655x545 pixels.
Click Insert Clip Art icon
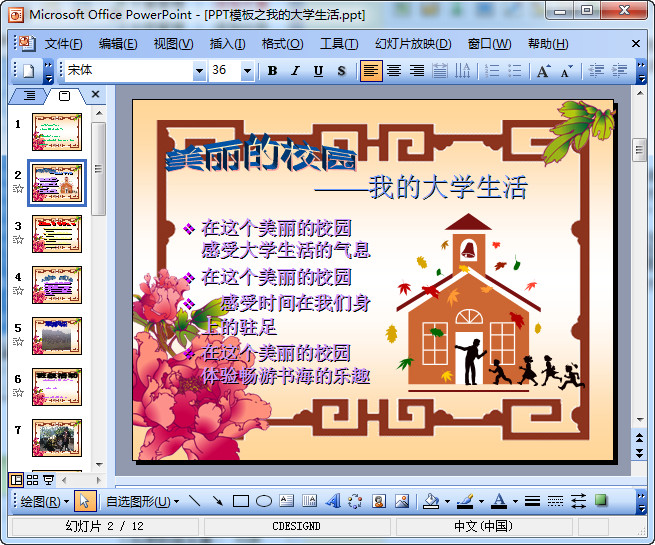379,501
